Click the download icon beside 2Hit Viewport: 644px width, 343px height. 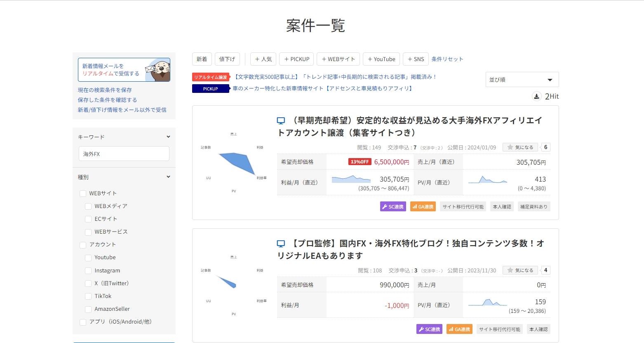tap(536, 96)
